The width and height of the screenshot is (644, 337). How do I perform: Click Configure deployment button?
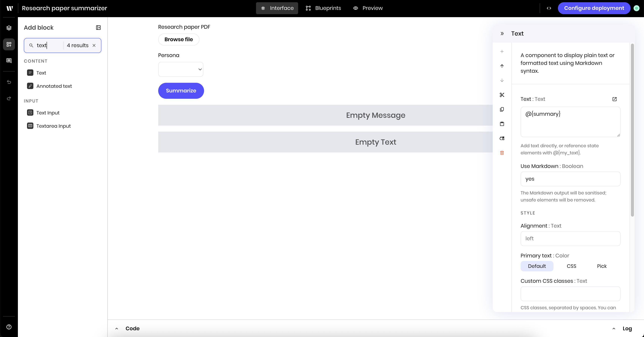coord(594,8)
